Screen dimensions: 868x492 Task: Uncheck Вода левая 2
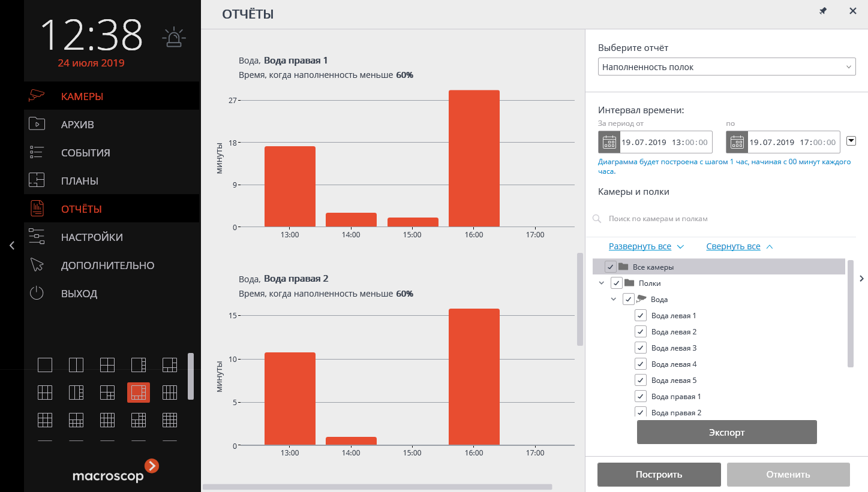[640, 331]
